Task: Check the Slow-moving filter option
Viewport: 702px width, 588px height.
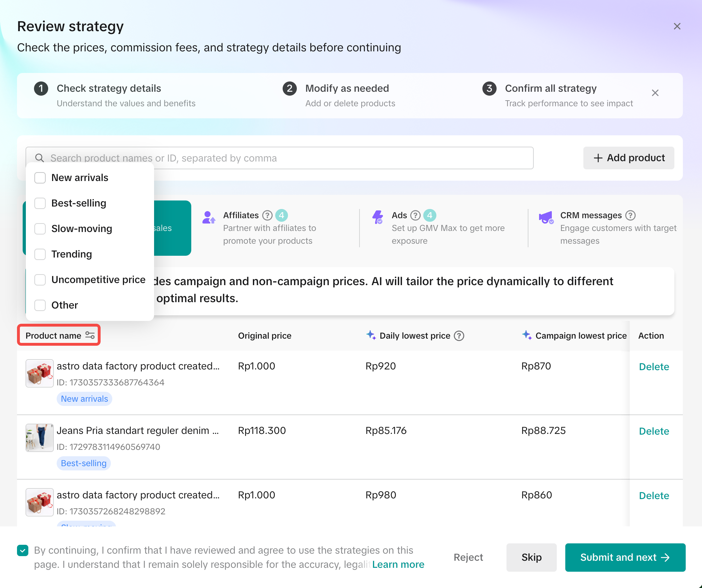Action: tap(40, 229)
